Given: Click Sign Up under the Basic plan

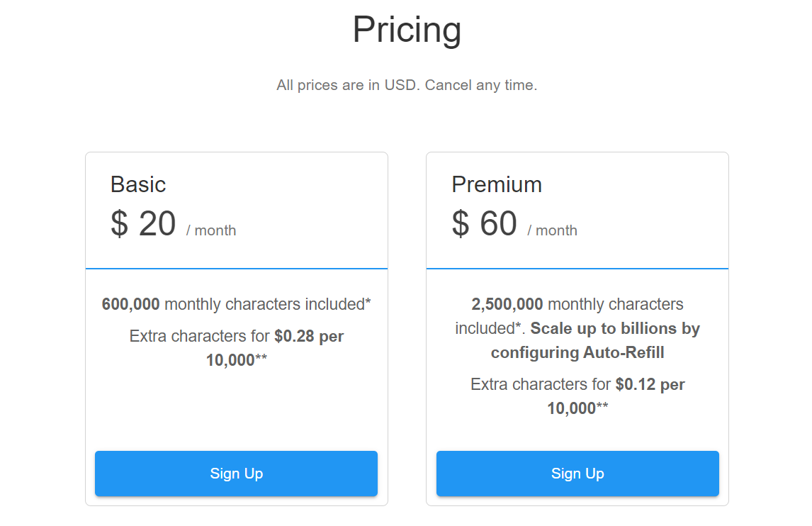Looking at the screenshot, I should click(236, 474).
